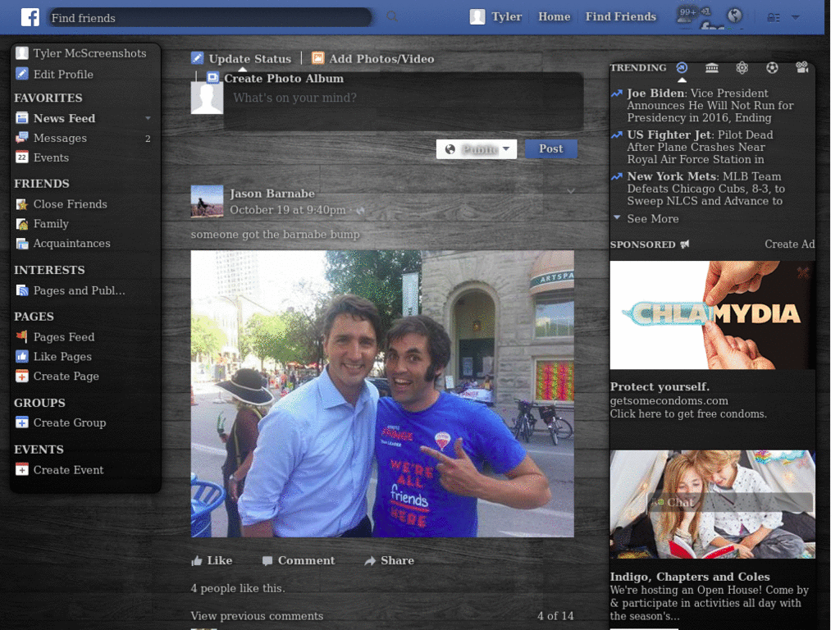The width and height of the screenshot is (840, 630).
Task: Click the search magnifier icon
Action: (392, 16)
